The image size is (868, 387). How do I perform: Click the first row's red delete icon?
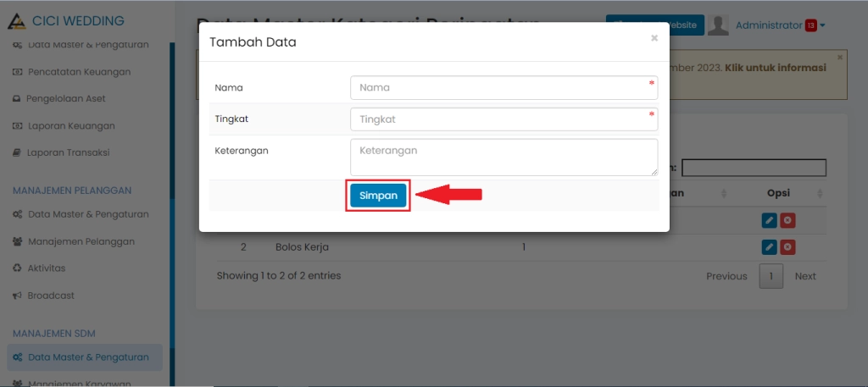(x=787, y=220)
